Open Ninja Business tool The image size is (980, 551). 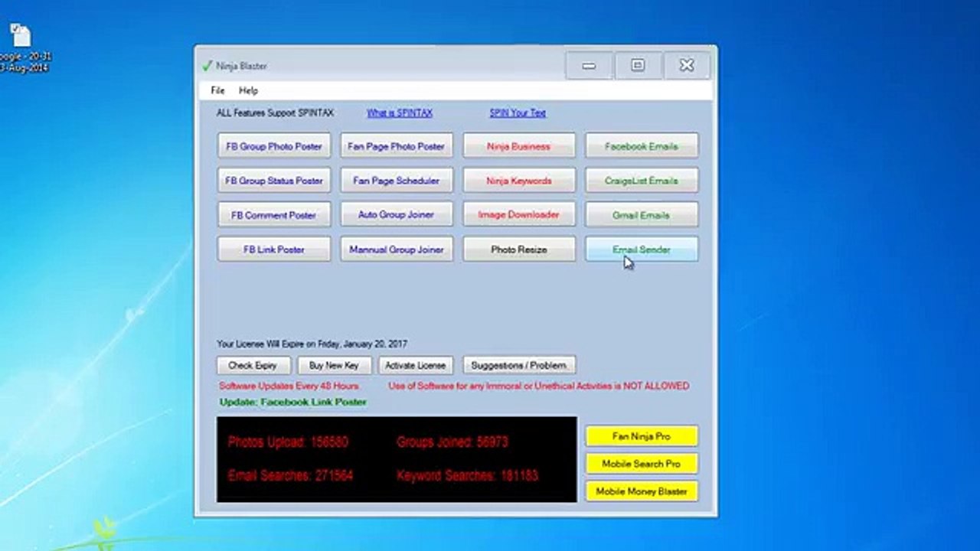point(519,146)
